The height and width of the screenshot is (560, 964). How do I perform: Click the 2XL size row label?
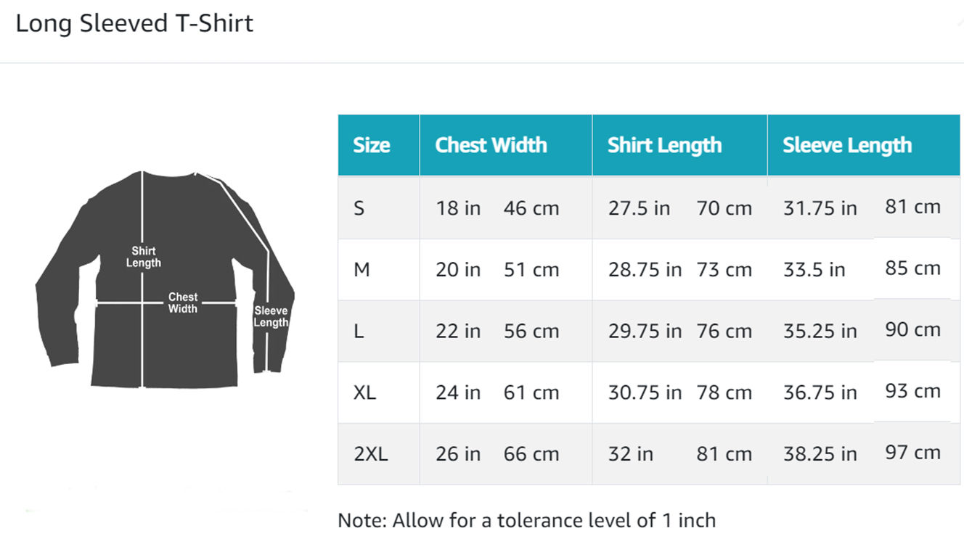(371, 454)
